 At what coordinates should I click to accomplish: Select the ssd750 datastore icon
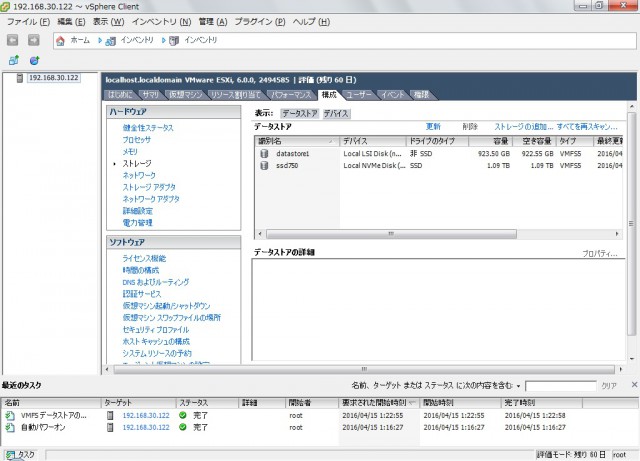click(265, 165)
